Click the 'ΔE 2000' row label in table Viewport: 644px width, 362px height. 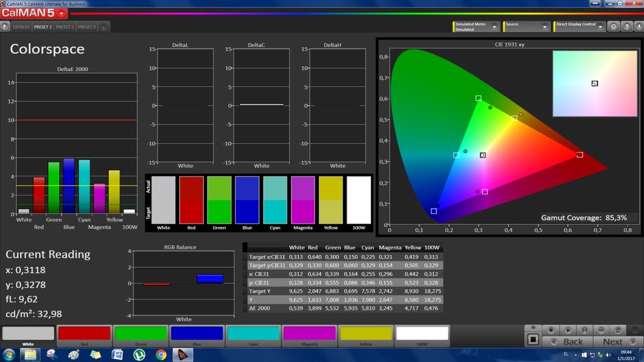pos(260,308)
